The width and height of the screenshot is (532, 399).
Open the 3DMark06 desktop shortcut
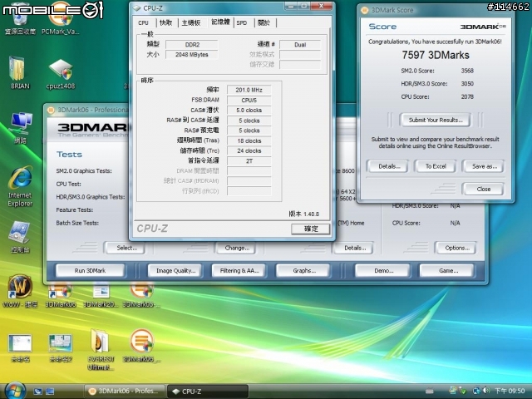tap(140, 295)
